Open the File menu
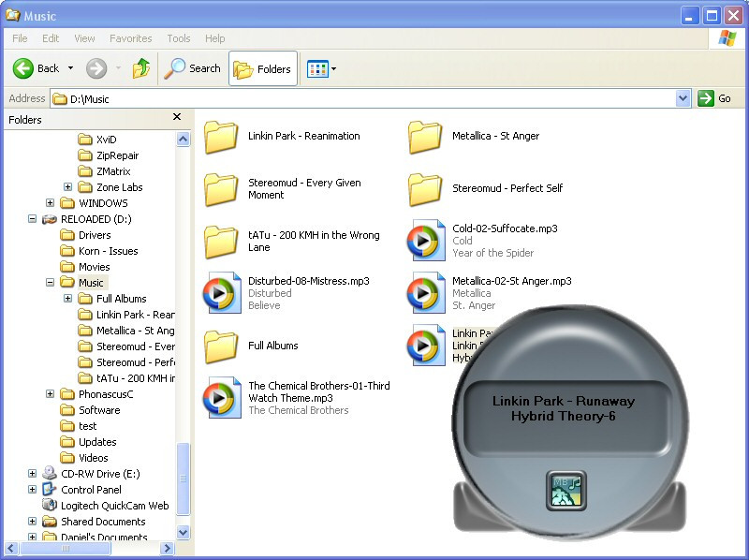This screenshot has height=560, width=749. (x=20, y=38)
